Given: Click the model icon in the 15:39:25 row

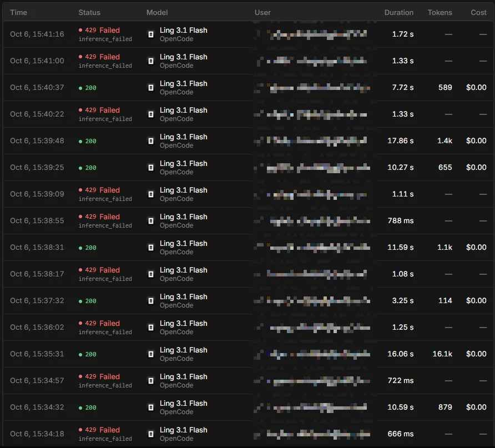Looking at the screenshot, I should coord(151,167).
